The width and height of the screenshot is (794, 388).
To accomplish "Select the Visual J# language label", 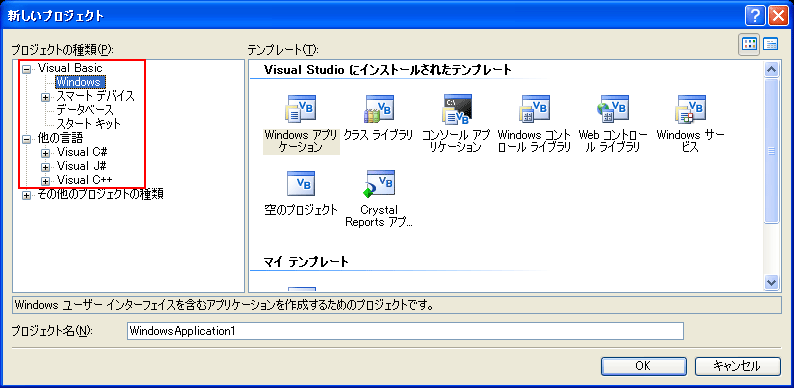I will 82,166.
